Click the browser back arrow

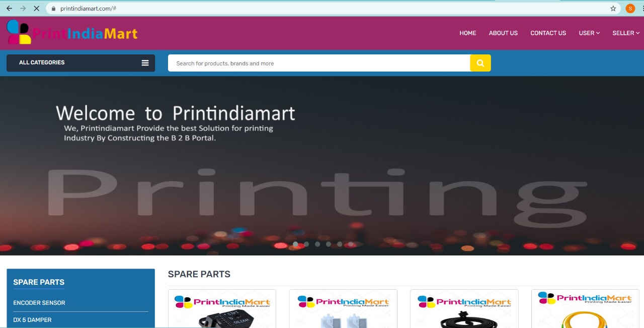coord(9,9)
